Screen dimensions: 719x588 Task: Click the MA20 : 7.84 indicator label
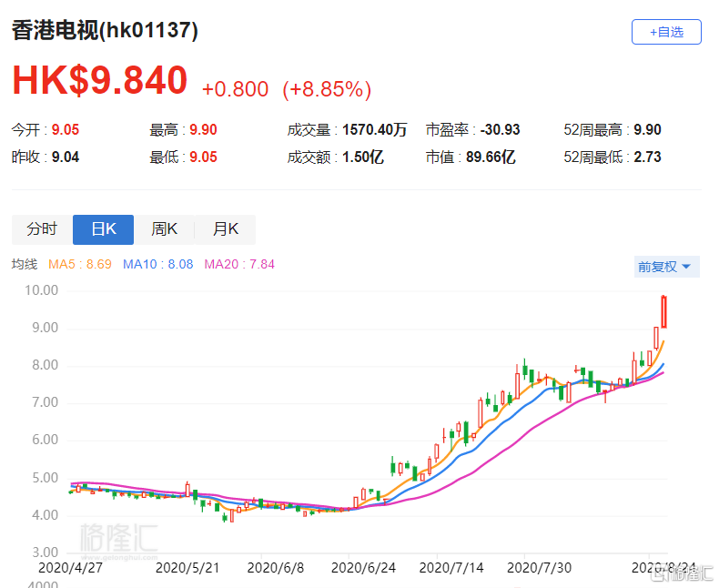pyautogui.click(x=239, y=264)
